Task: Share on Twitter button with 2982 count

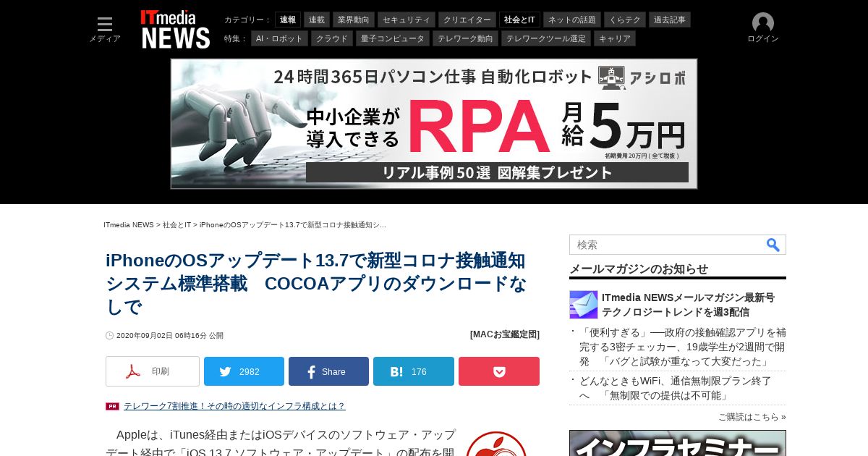Action: coord(244,371)
